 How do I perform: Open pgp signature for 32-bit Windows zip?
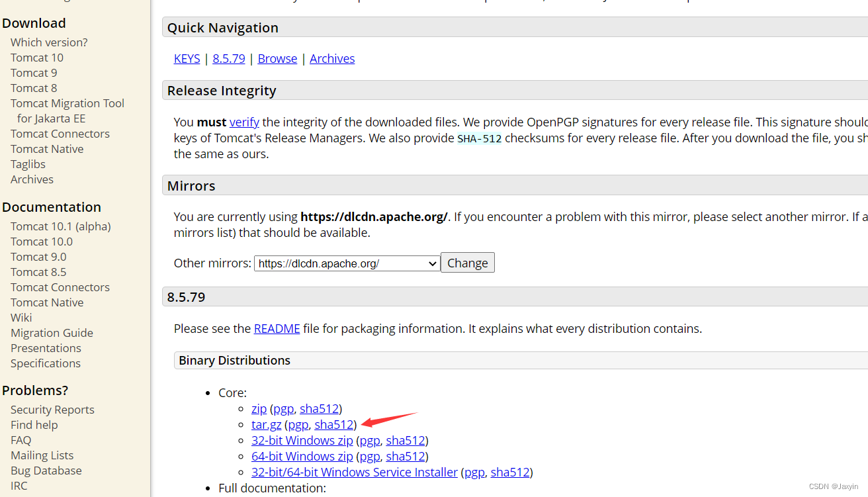(370, 441)
